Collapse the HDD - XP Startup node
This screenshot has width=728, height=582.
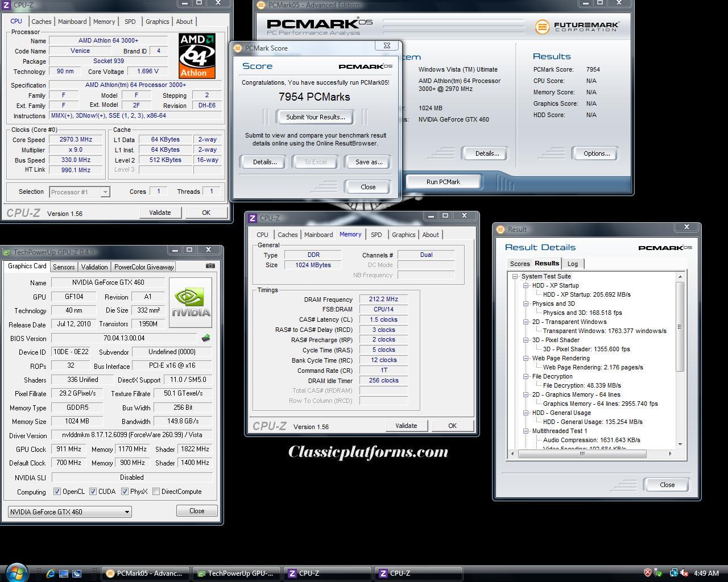click(x=526, y=285)
